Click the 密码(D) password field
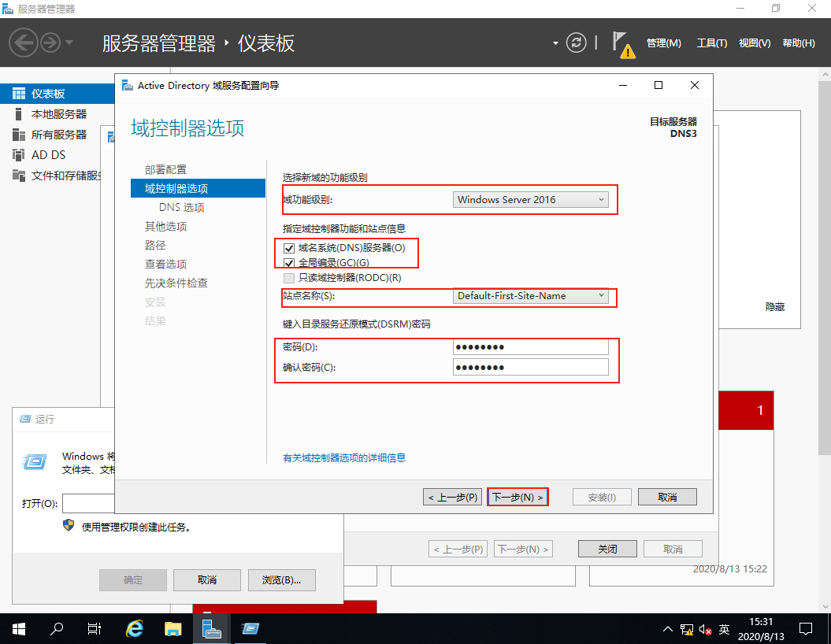Viewport: 831px width, 644px height. [x=531, y=347]
